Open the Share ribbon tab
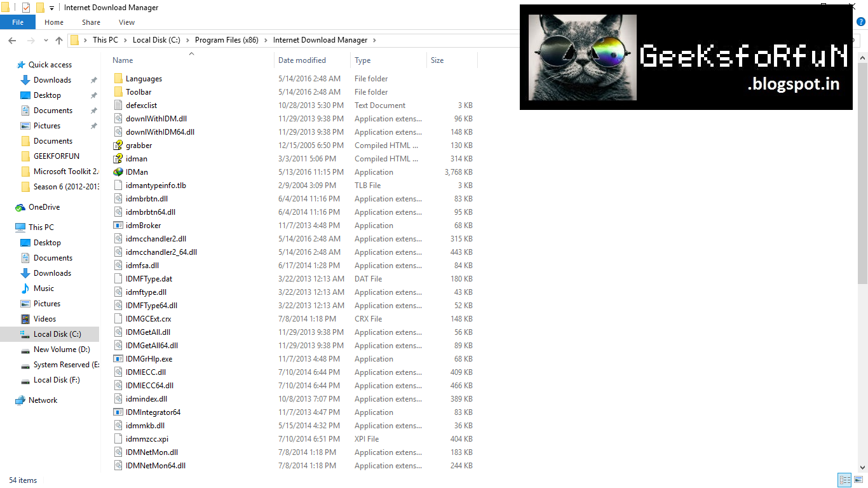This screenshot has width=868, height=488. pyautogui.click(x=91, y=22)
